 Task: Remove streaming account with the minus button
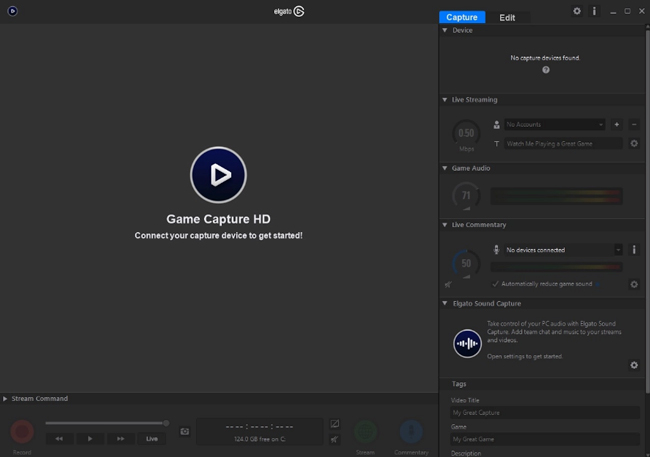point(634,124)
